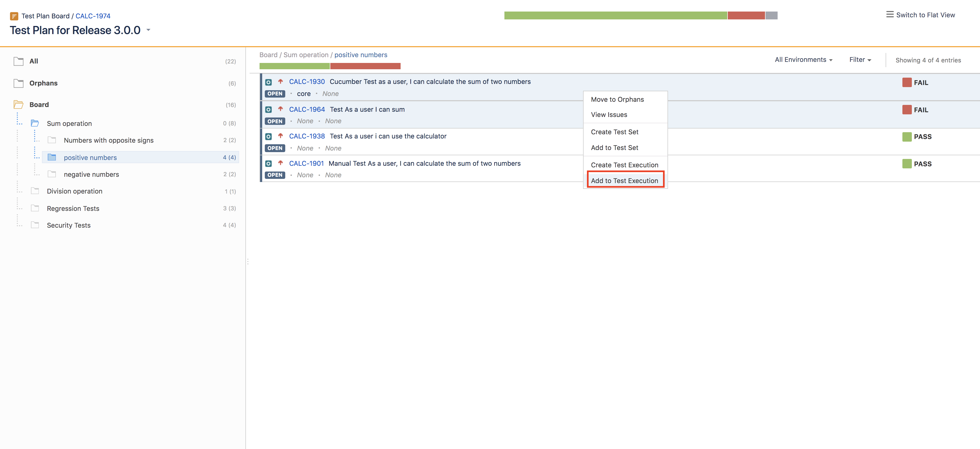Click the green PASS status swatch for CALC-1938

907,137
